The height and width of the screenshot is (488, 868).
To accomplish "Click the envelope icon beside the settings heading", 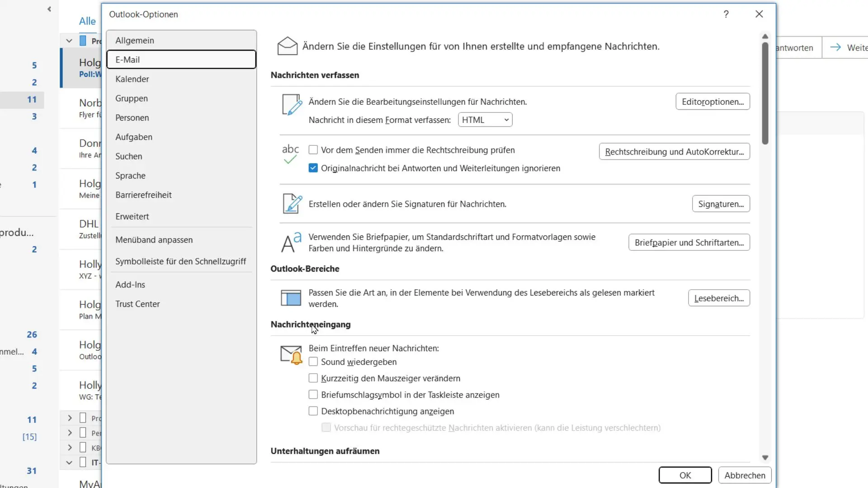I will (288, 46).
